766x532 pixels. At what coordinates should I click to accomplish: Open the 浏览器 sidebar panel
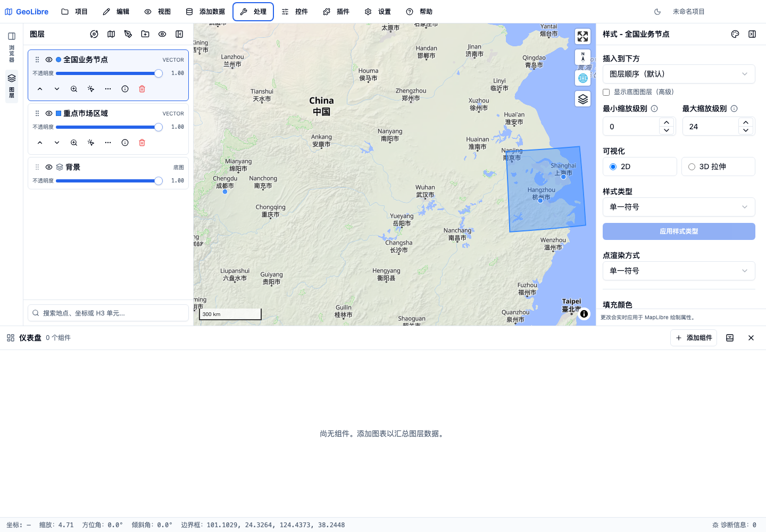pyautogui.click(x=12, y=47)
